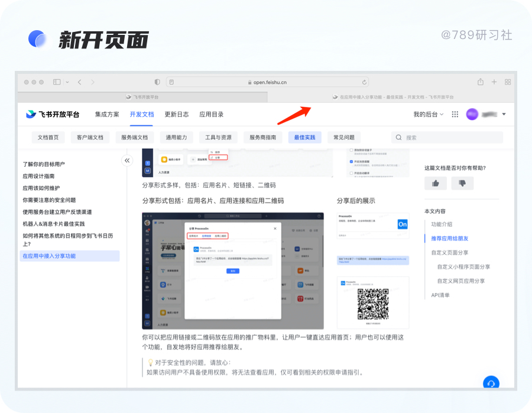Open 机器人&消息卡片最佳实践 in sidebar
The width and height of the screenshot is (532, 413).
54,224
